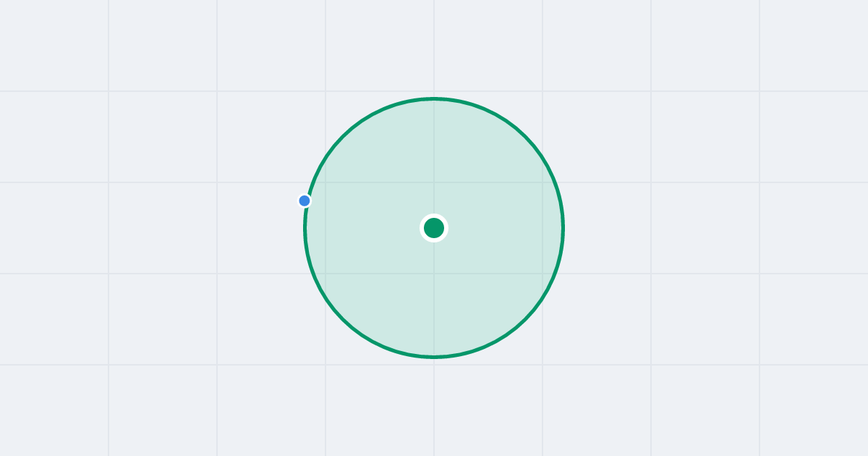The height and width of the screenshot is (456, 868).
Task: Click the green center marker of the circle
Action: click(x=434, y=228)
